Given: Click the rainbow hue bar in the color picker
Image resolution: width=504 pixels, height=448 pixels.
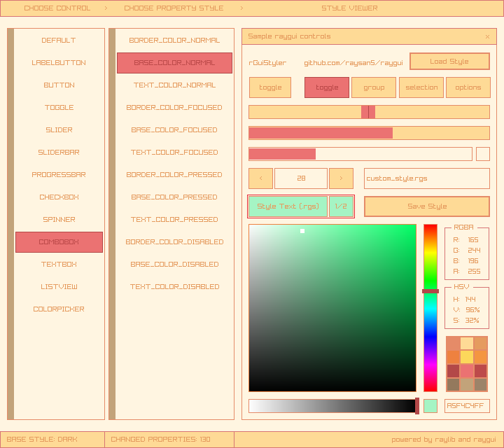Looking at the screenshot, I should (430, 308).
